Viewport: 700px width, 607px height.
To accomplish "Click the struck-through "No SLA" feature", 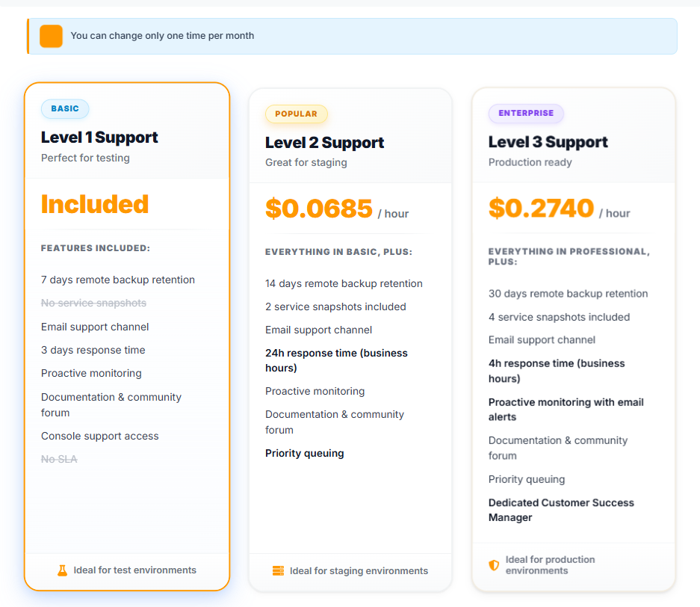I will (x=59, y=459).
